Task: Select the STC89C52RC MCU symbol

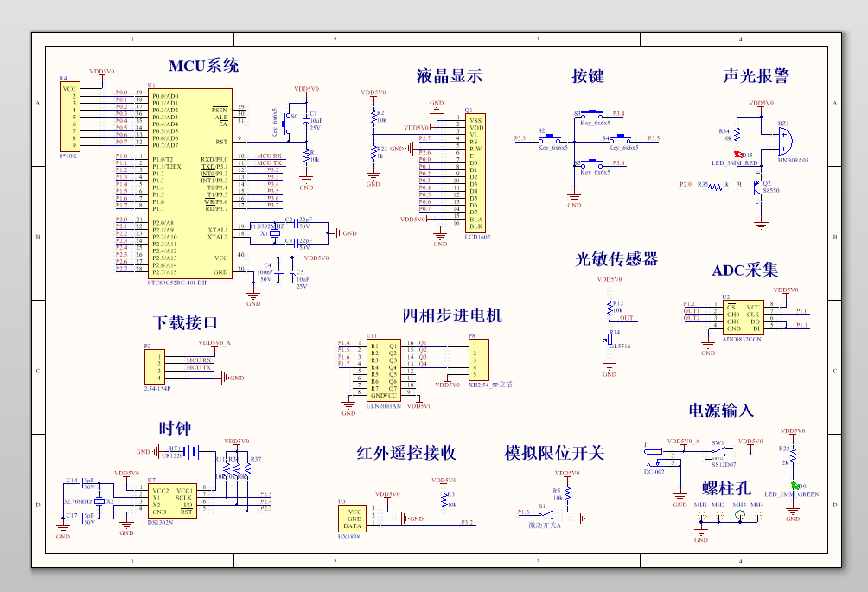Action: (x=190, y=181)
